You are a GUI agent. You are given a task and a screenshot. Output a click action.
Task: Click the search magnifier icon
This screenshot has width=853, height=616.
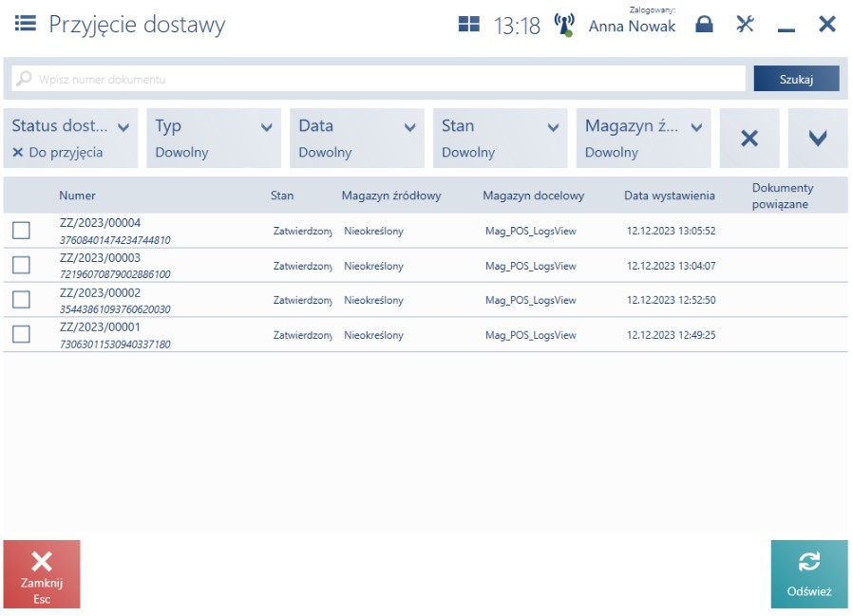[24, 79]
